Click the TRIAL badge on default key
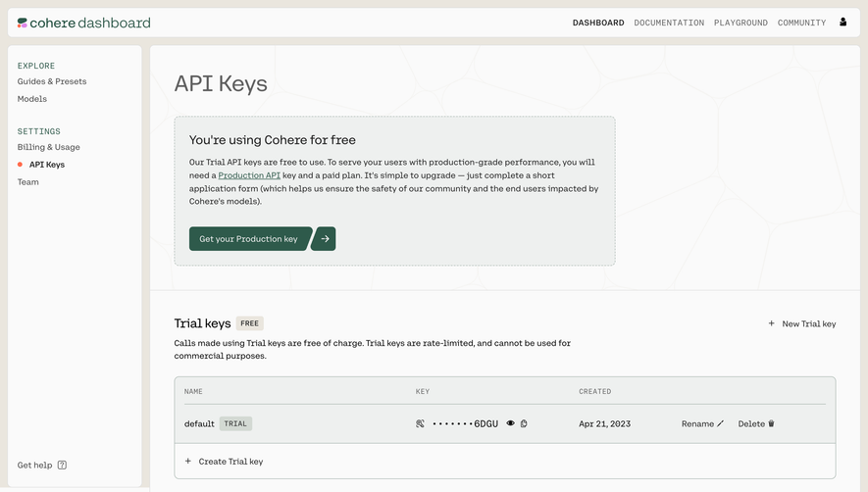 point(235,424)
